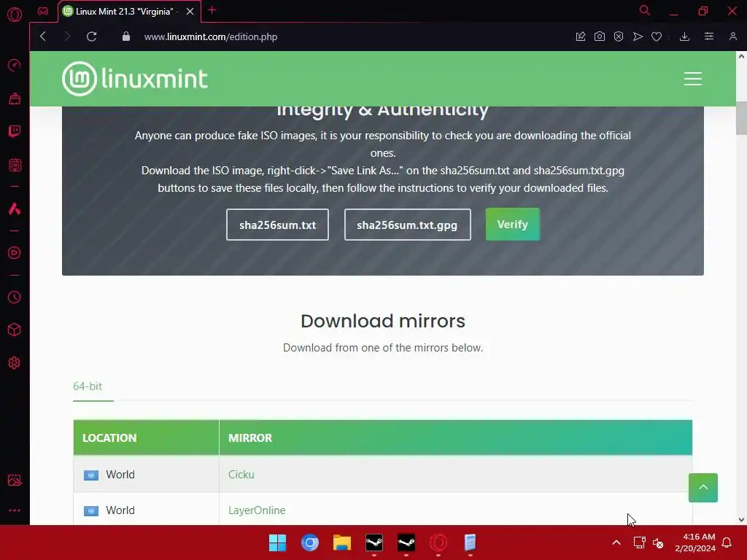The width and height of the screenshot is (747, 560).
Task: Search tabs with magnifier icon
Action: click(x=645, y=10)
